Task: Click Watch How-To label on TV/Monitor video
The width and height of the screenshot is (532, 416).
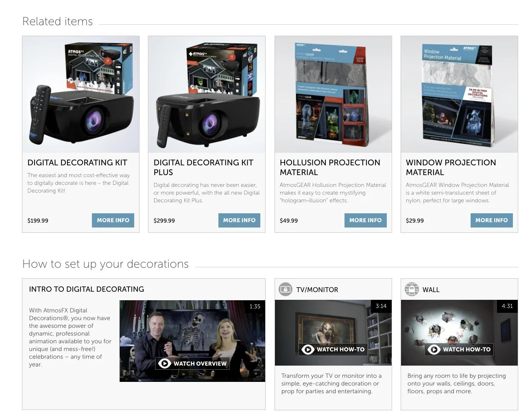Action: coord(340,349)
